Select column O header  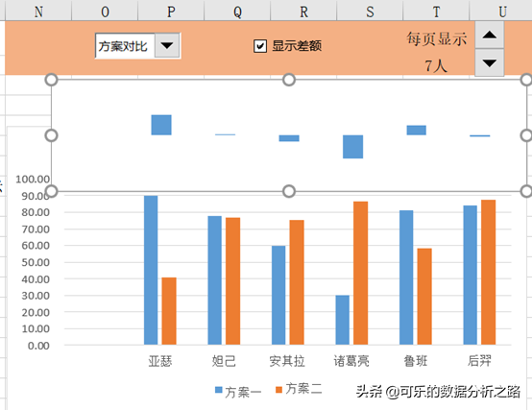(x=105, y=12)
